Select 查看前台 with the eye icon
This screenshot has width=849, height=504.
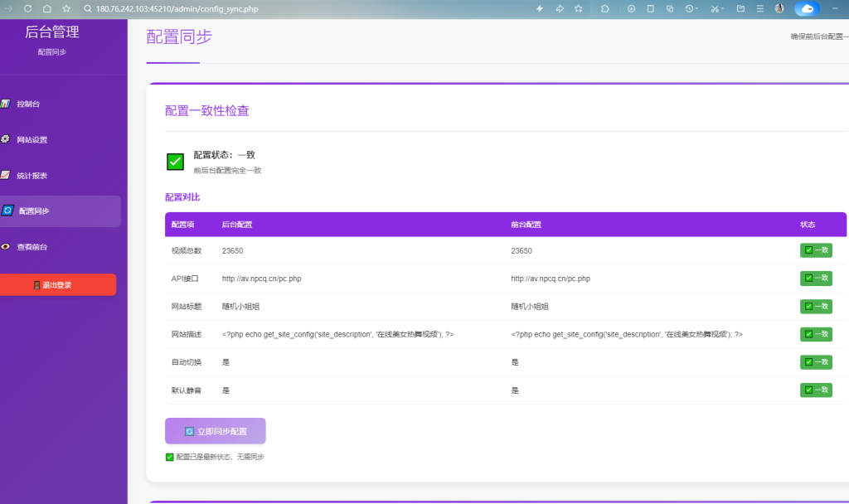click(32, 246)
